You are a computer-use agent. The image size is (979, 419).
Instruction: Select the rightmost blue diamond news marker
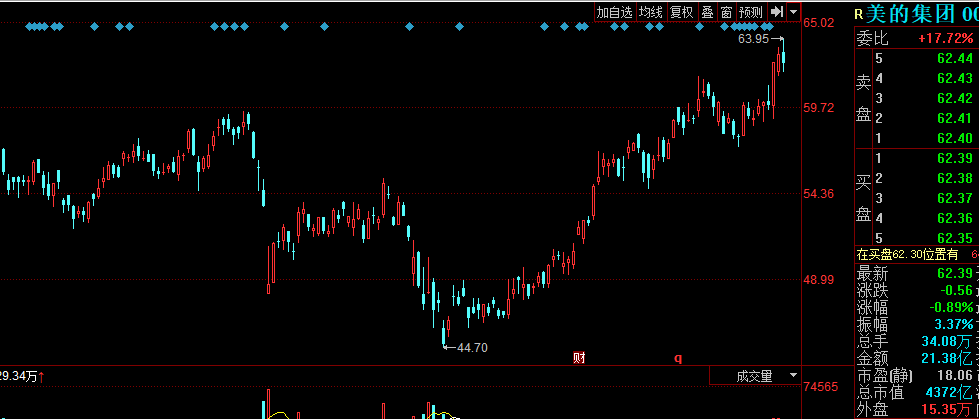coord(770,26)
